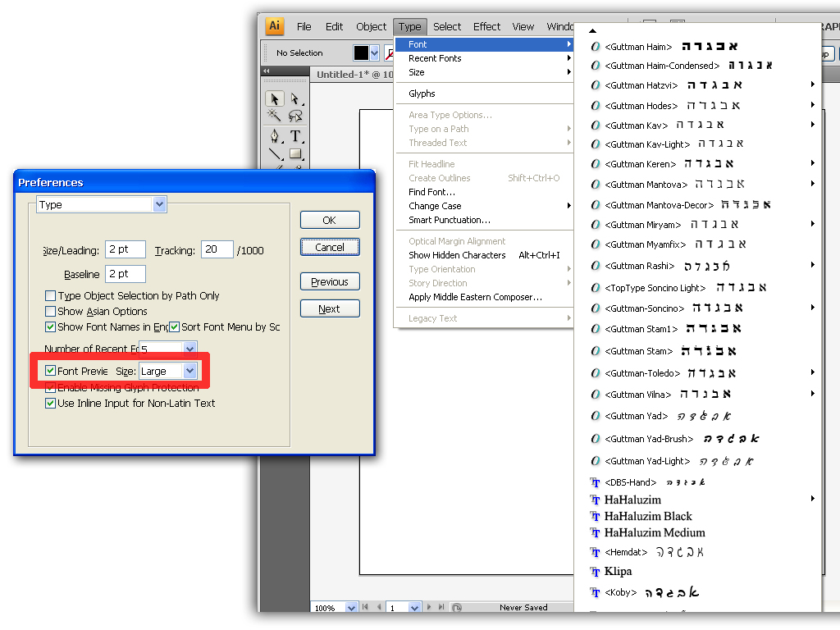Activate the Type tool
840x630 pixels.
click(295, 136)
